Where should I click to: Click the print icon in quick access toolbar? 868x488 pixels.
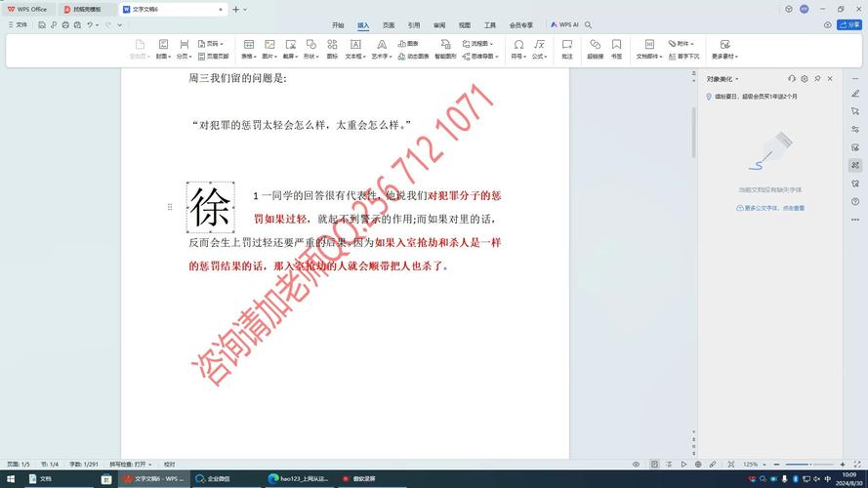point(65,25)
